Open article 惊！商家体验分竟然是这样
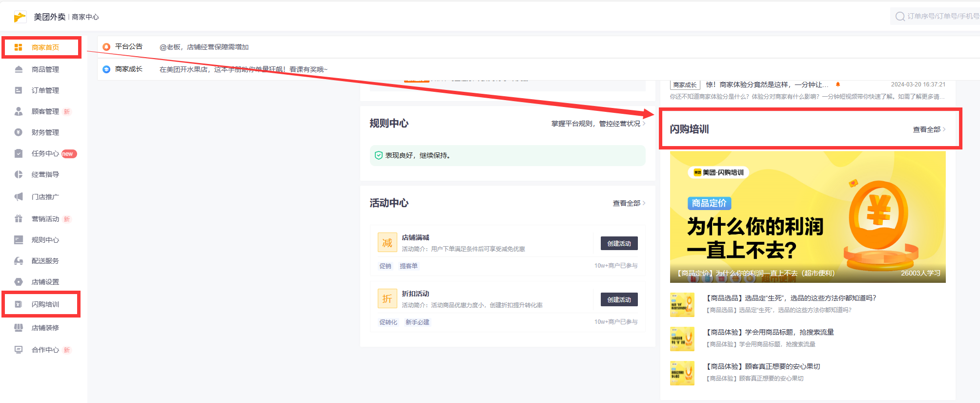 [767, 85]
